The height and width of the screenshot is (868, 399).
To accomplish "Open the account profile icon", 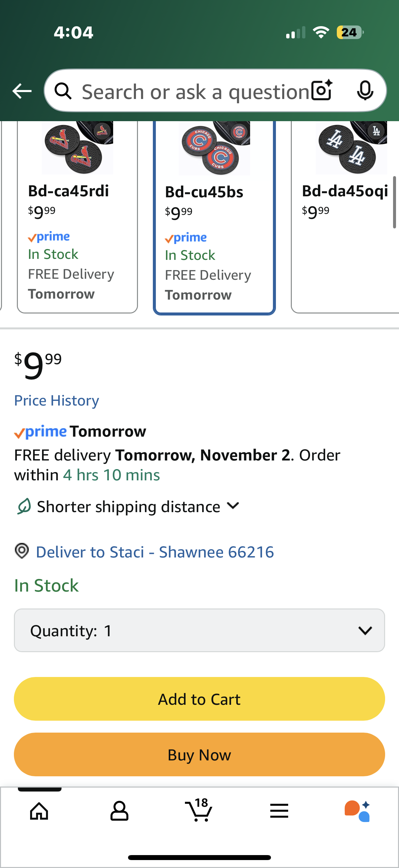I will click(119, 811).
